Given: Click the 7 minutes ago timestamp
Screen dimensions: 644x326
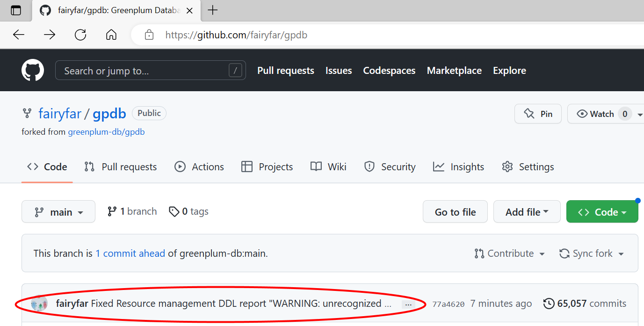Looking at the screenshot, I should pyautogui.click(x=501, y=304).
